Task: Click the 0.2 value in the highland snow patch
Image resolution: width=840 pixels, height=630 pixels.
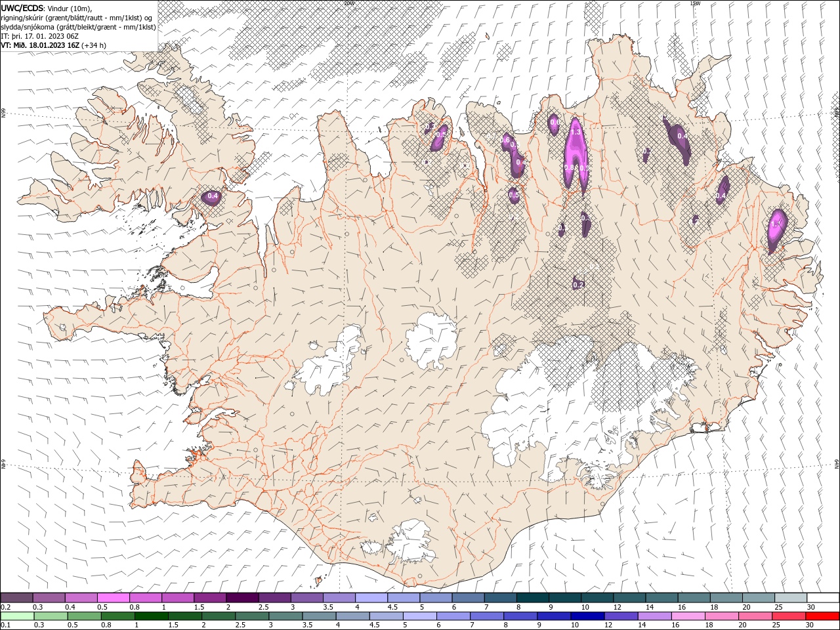Action: [x=578, y=285]
